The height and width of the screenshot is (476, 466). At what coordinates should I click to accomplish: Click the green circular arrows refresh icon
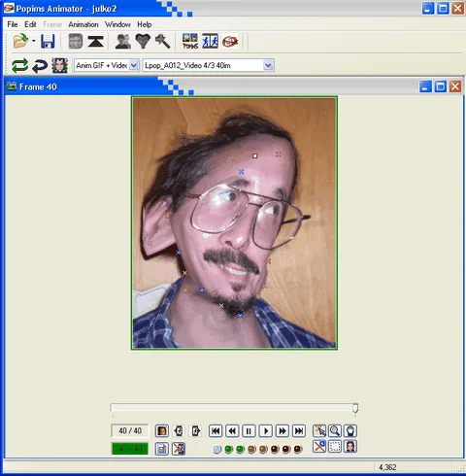click(19, 66)
